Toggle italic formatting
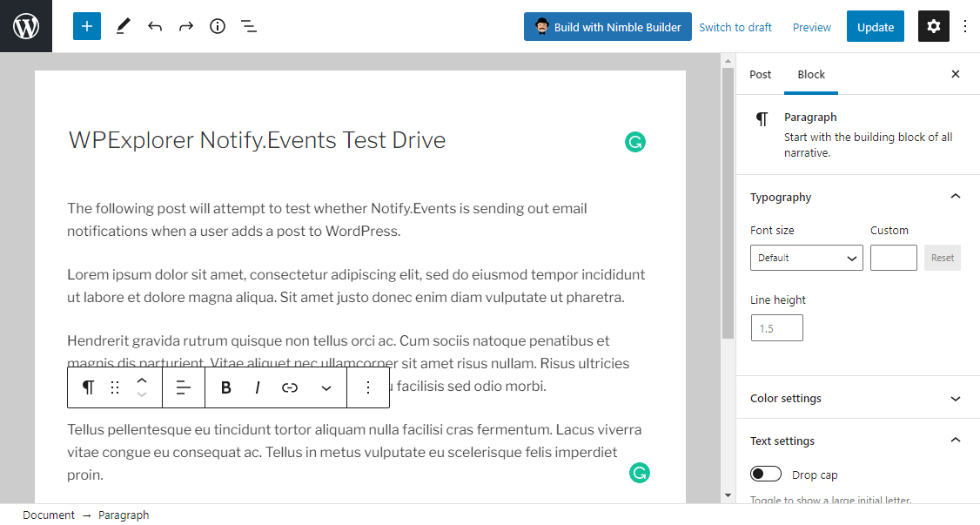 tap(258, 387)
